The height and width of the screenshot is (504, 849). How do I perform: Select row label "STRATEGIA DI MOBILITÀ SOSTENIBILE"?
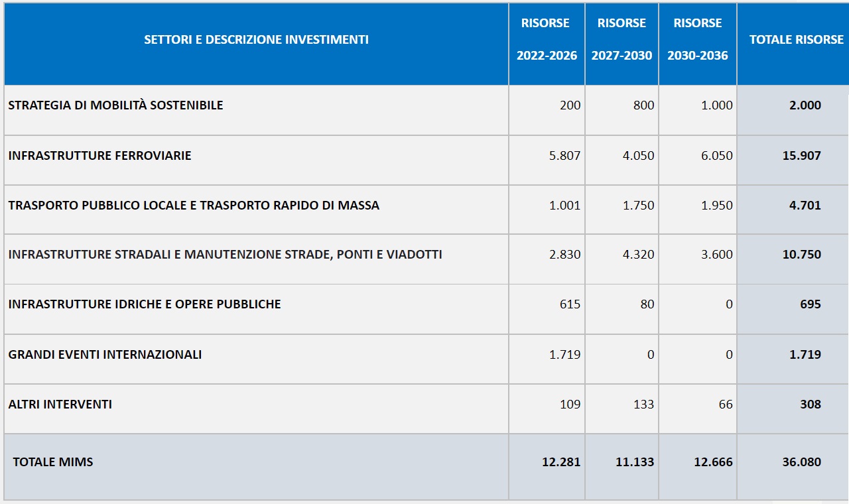[x=116, y=105]
